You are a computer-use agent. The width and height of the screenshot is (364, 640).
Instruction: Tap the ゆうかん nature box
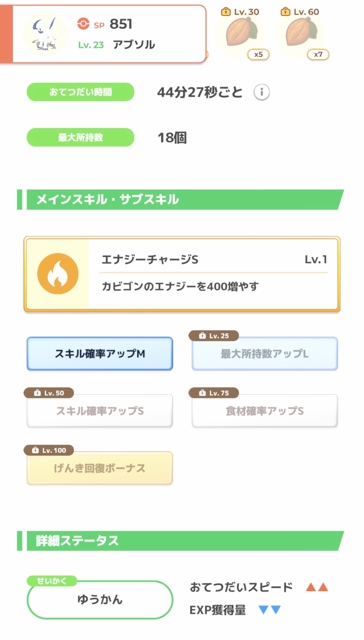point(100,600)
